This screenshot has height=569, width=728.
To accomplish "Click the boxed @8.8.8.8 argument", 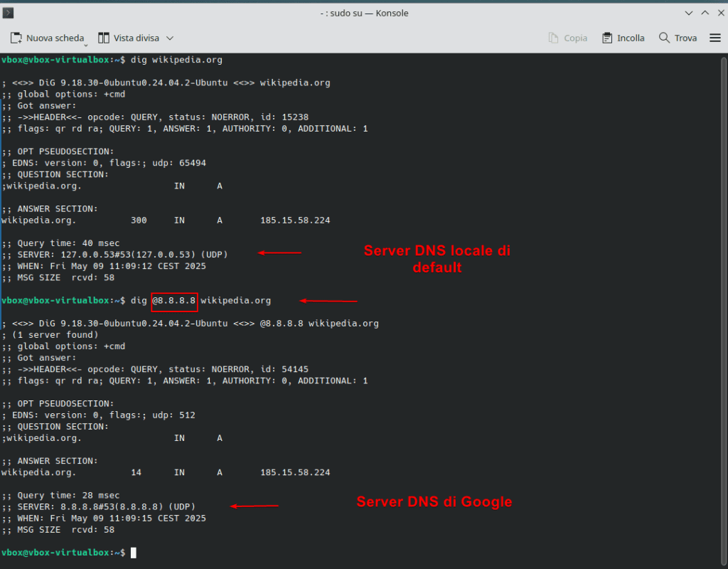I will pos(174,301).
